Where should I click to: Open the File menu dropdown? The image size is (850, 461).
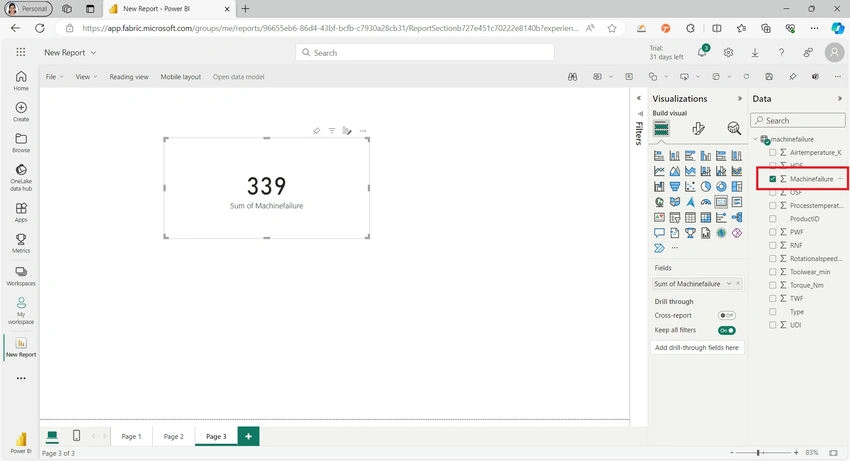pyautogui.click(x=54, y=76)
